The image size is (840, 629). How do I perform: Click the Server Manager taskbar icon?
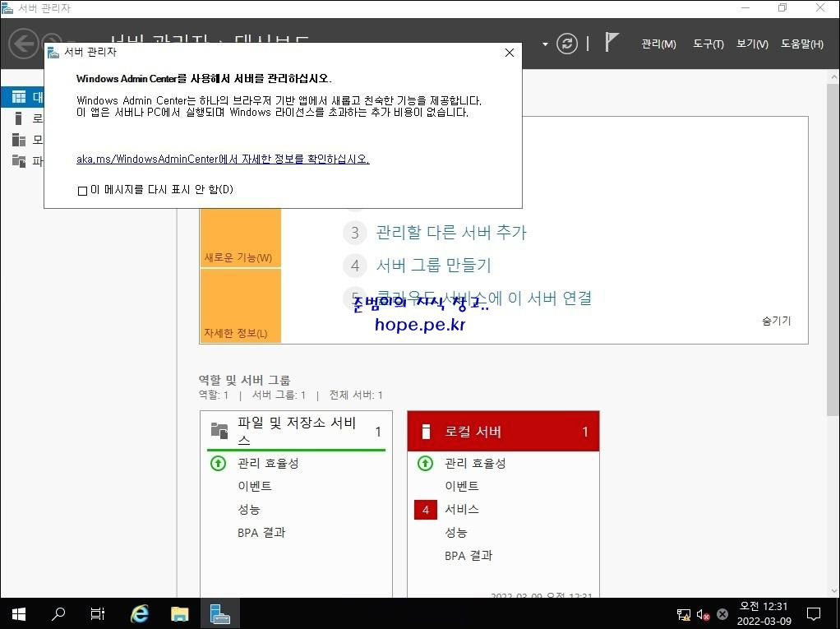click(219, 613)
